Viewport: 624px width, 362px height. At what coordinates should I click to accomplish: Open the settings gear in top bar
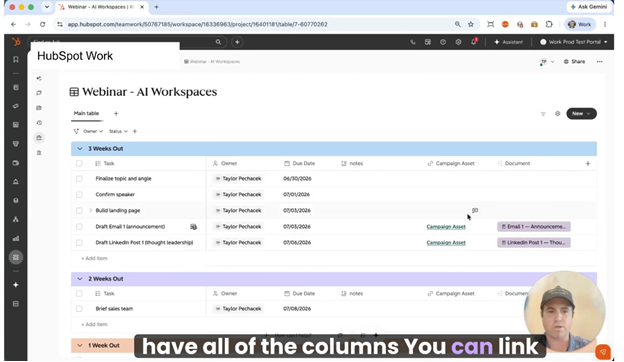pos(458,42)
